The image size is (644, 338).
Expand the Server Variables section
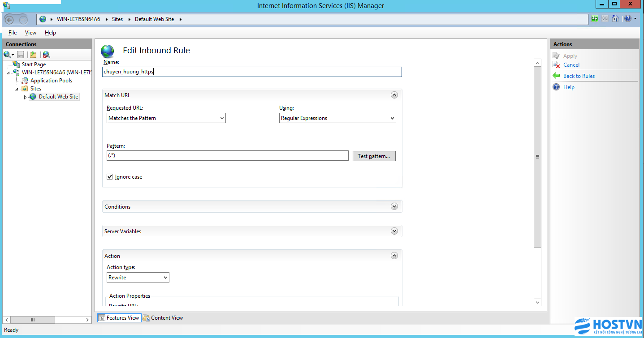coord(394,231)
